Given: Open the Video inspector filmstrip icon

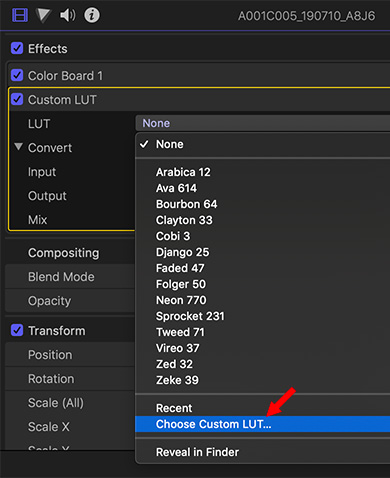Looking at the screenshot, I should 20,15.
